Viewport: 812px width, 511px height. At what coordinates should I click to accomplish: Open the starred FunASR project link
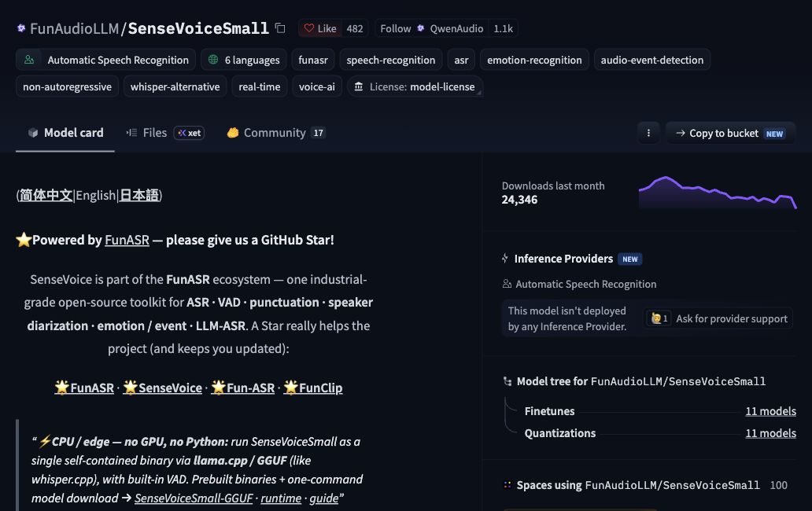pyautogui.click(x=84, y=388)
